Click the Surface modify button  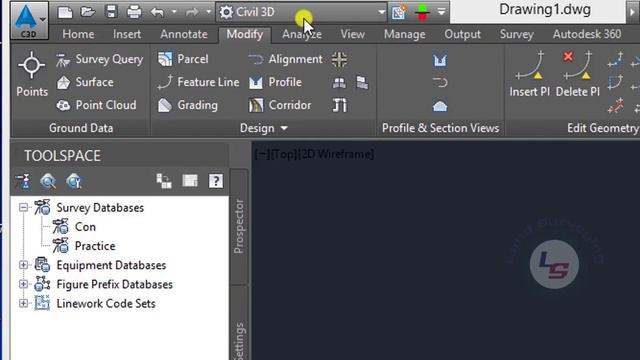pos(85,82)
